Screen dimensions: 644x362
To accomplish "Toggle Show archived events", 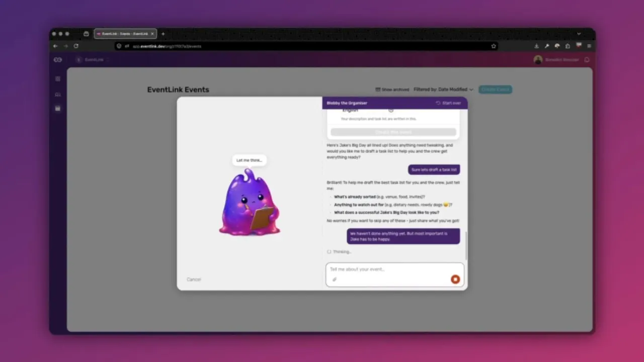I will coord(392,89).
